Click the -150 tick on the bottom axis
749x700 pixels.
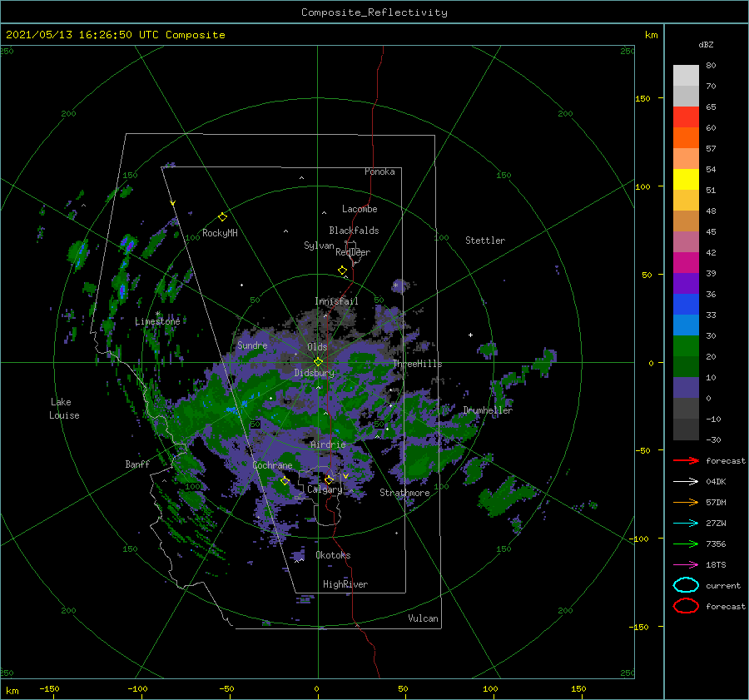click(49, 689)
